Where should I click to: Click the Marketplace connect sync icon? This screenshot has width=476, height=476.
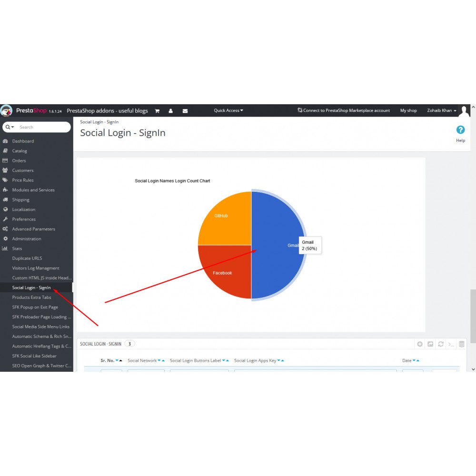(x=299, y=110)
